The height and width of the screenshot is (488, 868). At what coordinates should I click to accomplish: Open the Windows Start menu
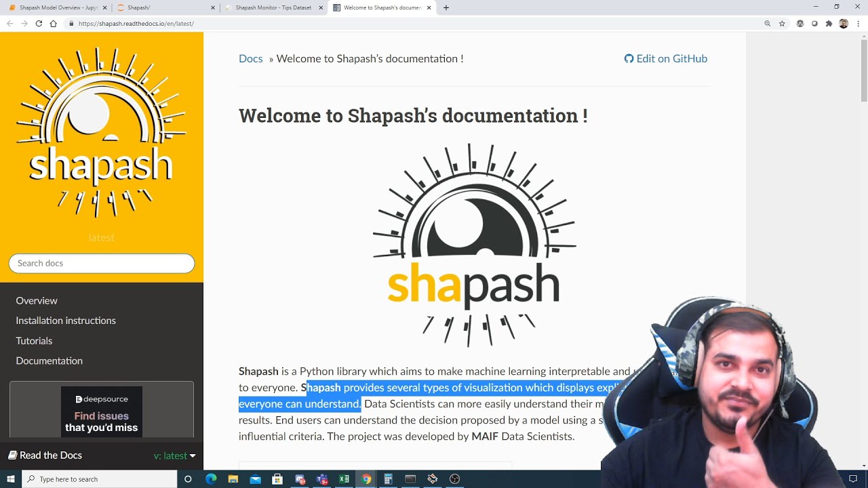click(11, 479)
